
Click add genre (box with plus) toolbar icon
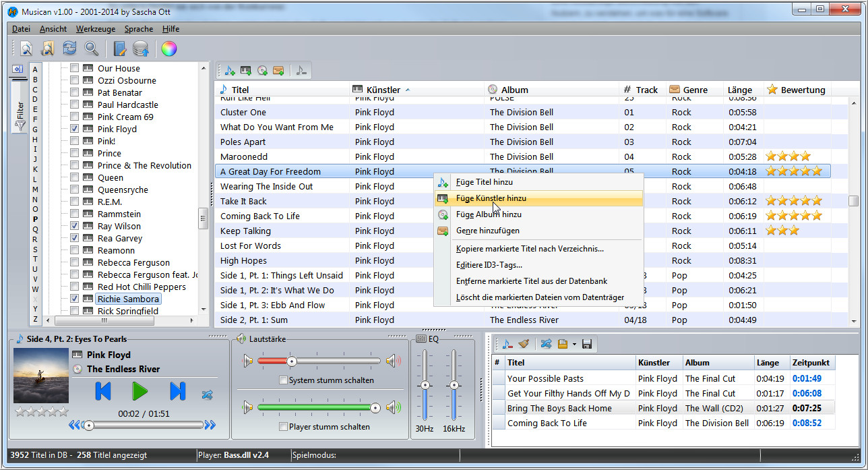pos(278,71)
